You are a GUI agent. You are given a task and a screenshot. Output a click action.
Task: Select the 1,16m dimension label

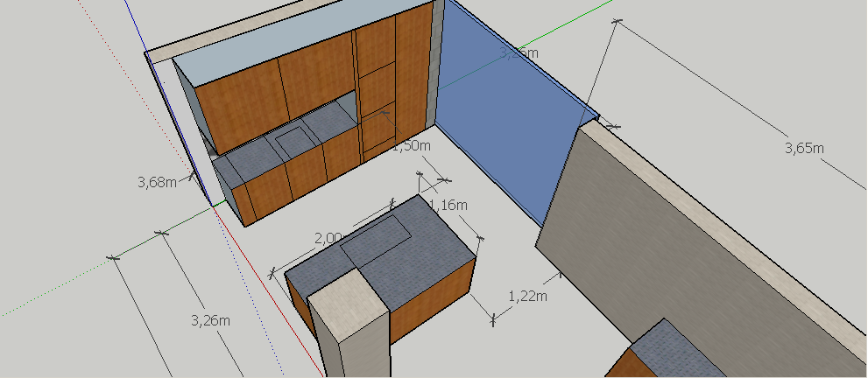pos(448,206)
